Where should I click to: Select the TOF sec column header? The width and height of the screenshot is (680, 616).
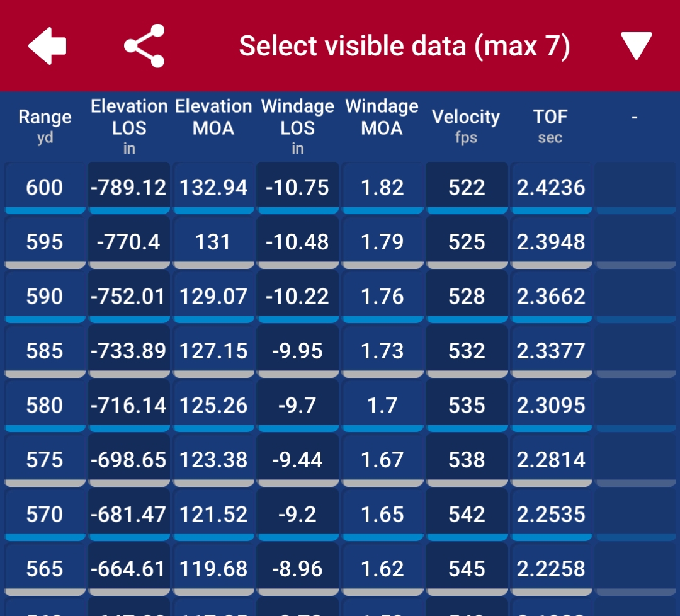[x=550, y=126]
